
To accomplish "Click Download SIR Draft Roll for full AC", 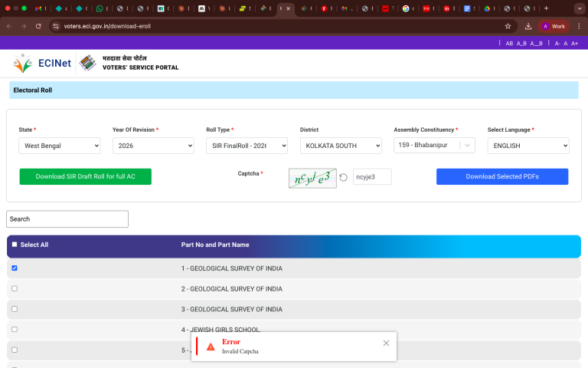I will pos(85,176).
